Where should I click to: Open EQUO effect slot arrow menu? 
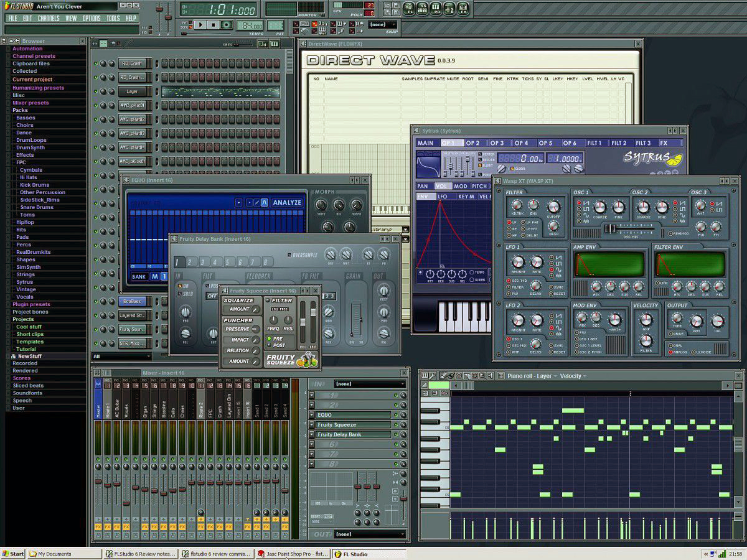click(312, 415)
